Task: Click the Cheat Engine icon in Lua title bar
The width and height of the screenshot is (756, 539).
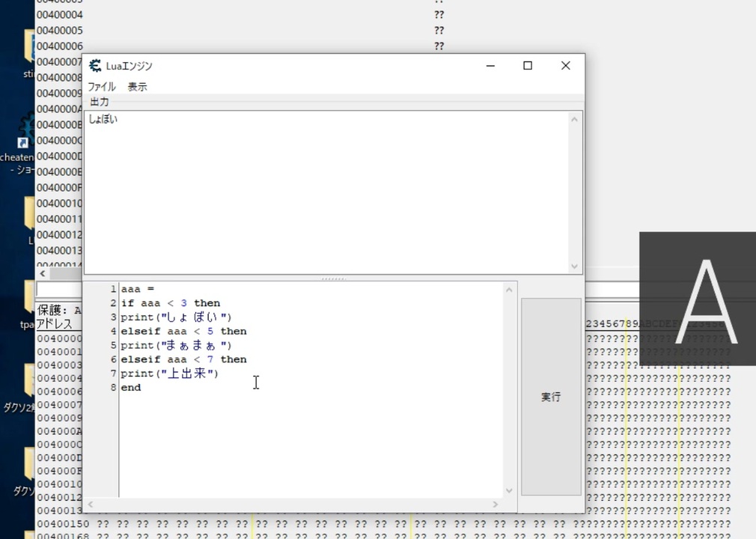Action: pos(95,66)
